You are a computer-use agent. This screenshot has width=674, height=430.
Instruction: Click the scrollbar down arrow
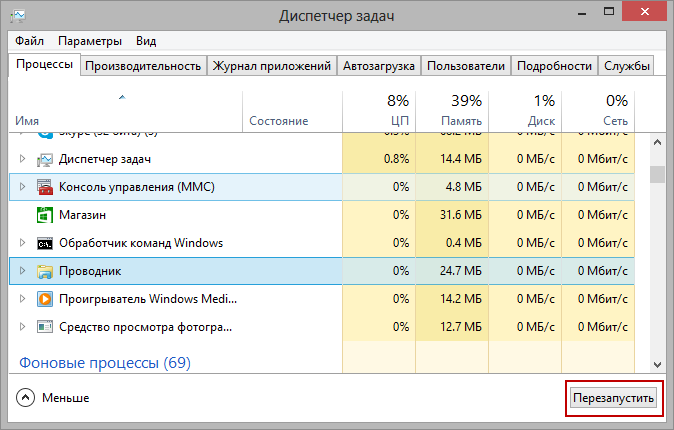(x=657, y=365)
